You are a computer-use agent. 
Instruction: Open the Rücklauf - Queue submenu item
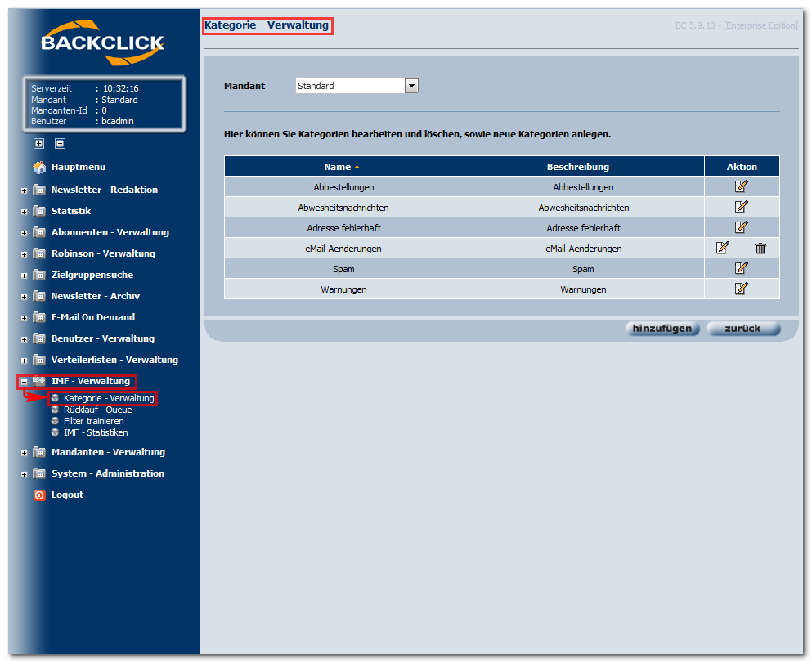click(x=97, y=410)
